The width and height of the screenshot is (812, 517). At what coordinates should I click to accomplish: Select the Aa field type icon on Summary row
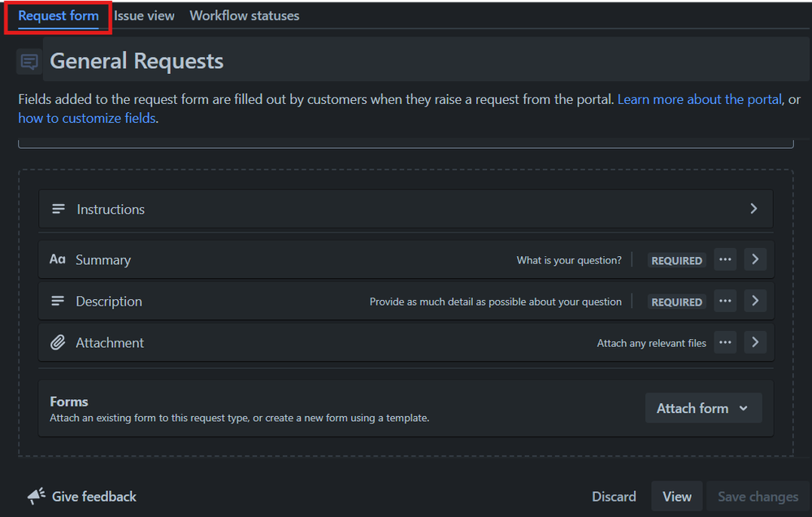58,259
